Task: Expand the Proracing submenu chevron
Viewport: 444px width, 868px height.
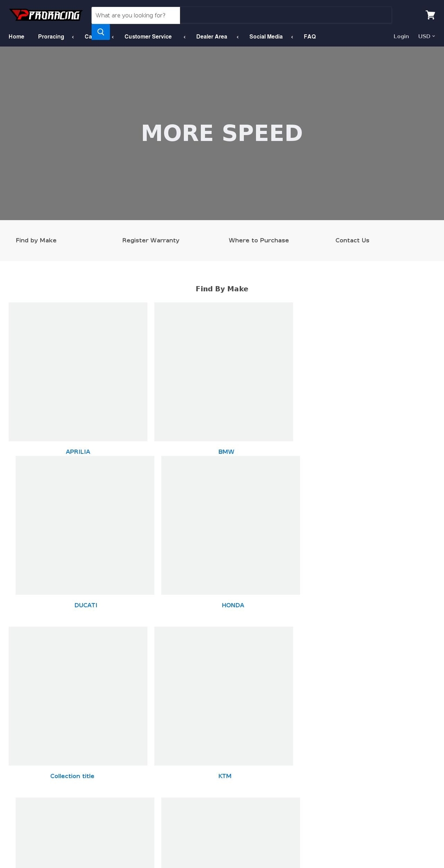Action: click(x=73, y=37)
